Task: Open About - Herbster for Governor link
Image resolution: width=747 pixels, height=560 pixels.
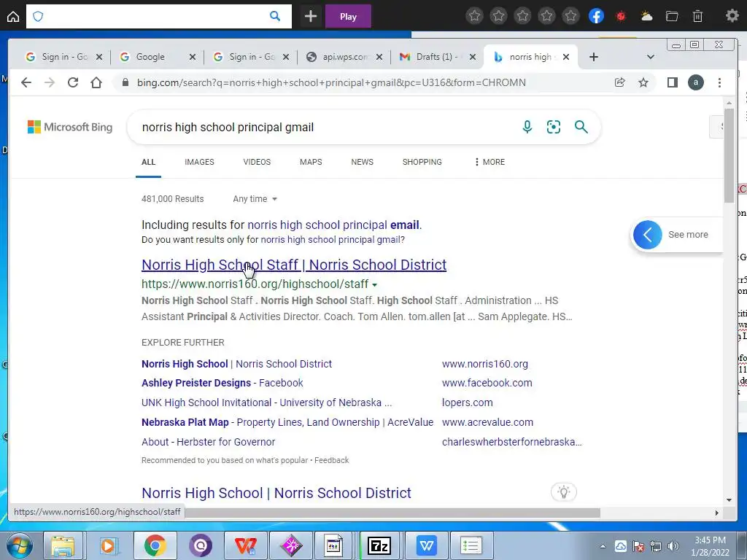Action: (208, 442)
